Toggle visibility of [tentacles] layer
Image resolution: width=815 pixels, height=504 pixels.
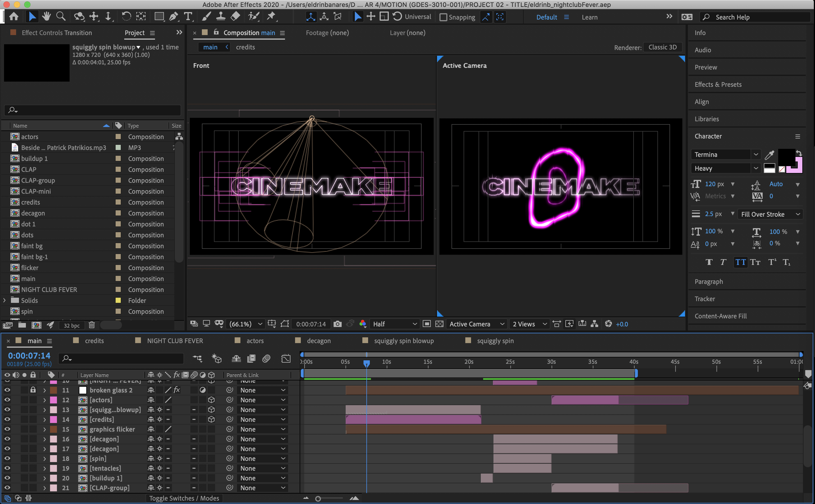(7, 468)
